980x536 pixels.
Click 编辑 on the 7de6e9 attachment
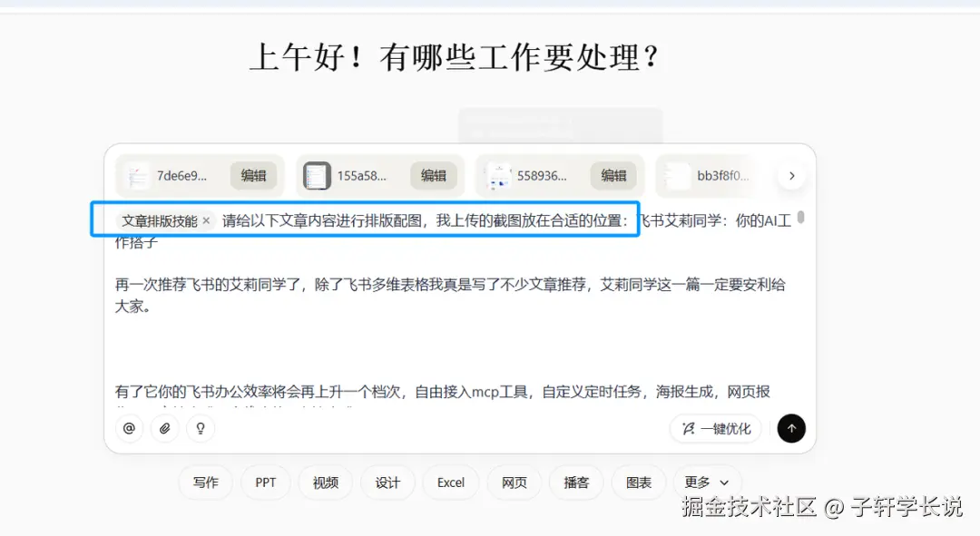[x=255, y=175]
